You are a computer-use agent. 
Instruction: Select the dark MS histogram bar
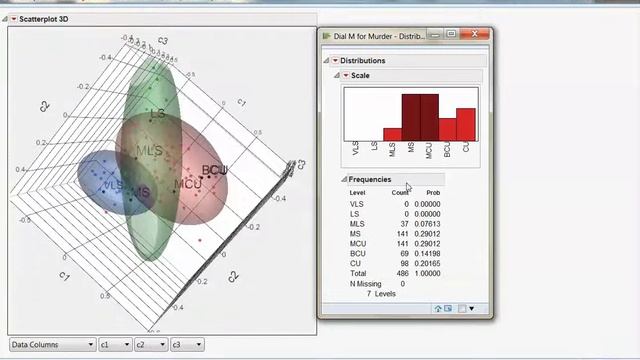tap(411, 118)
